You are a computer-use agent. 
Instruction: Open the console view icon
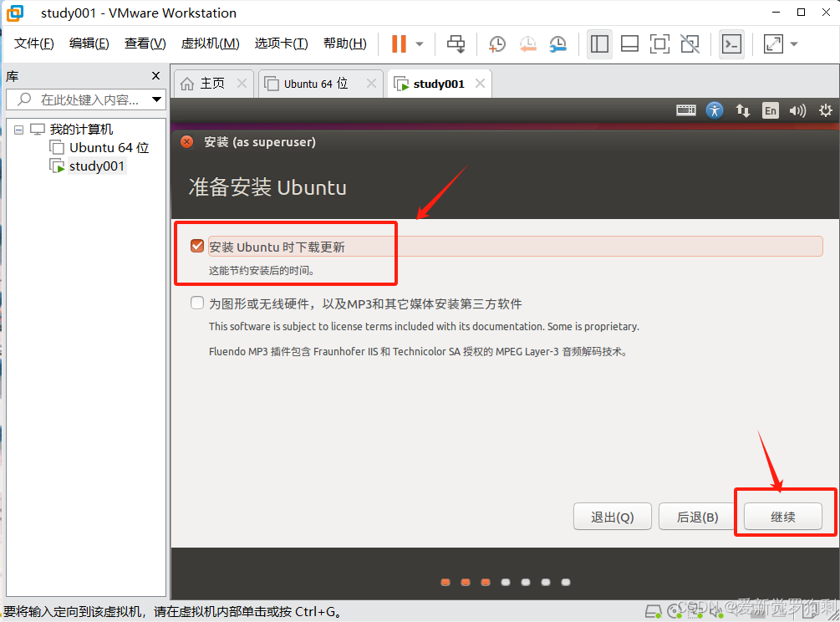(732, 44)
